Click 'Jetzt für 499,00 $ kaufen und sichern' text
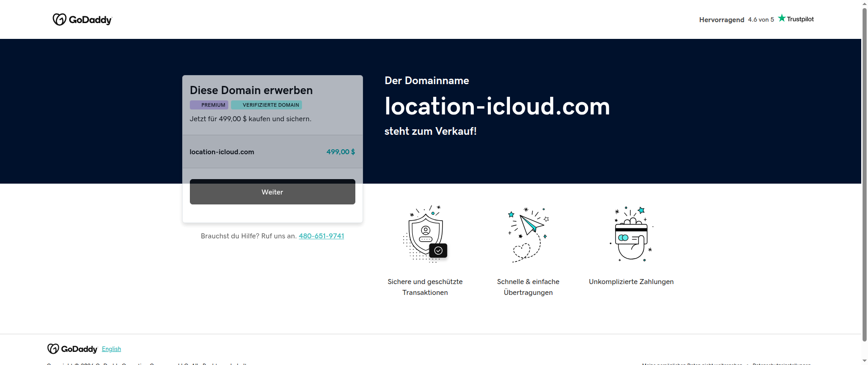Viewport: 868px width, 365px height. click(x=250, y=119)
